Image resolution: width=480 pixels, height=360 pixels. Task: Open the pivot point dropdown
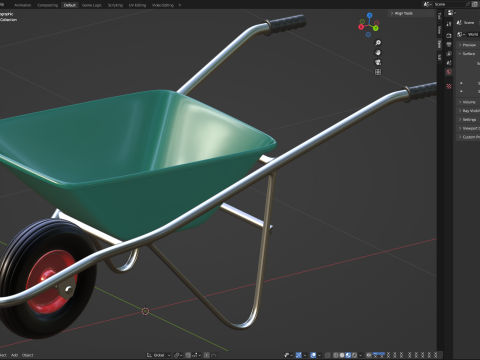click(178, 355)
